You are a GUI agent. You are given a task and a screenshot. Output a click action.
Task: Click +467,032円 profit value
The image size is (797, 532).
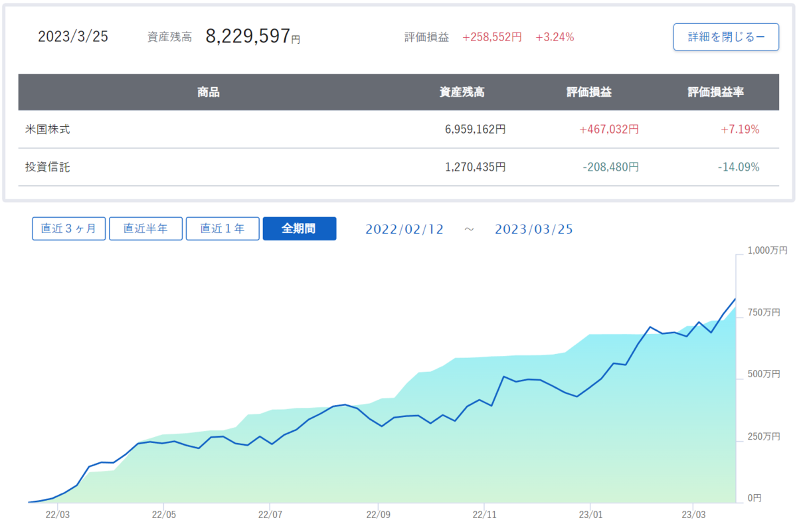pos(609,130)
